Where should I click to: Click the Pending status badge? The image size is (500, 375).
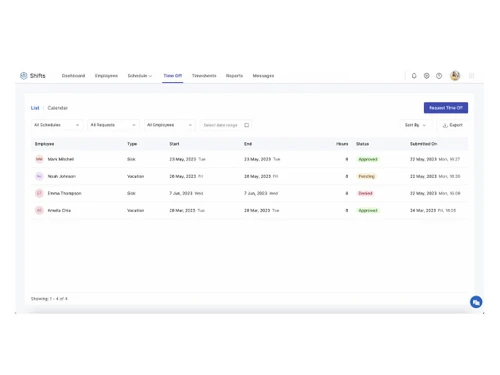pos(366,176)
